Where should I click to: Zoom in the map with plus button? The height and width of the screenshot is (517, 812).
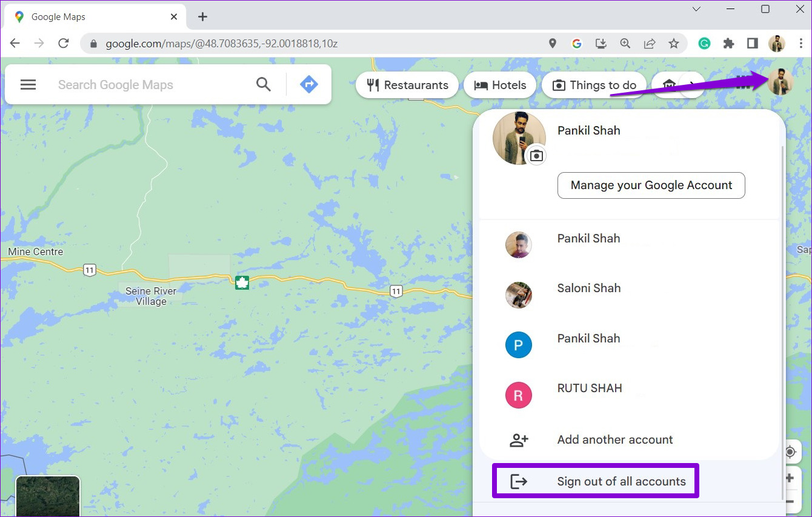click(790, 479)
